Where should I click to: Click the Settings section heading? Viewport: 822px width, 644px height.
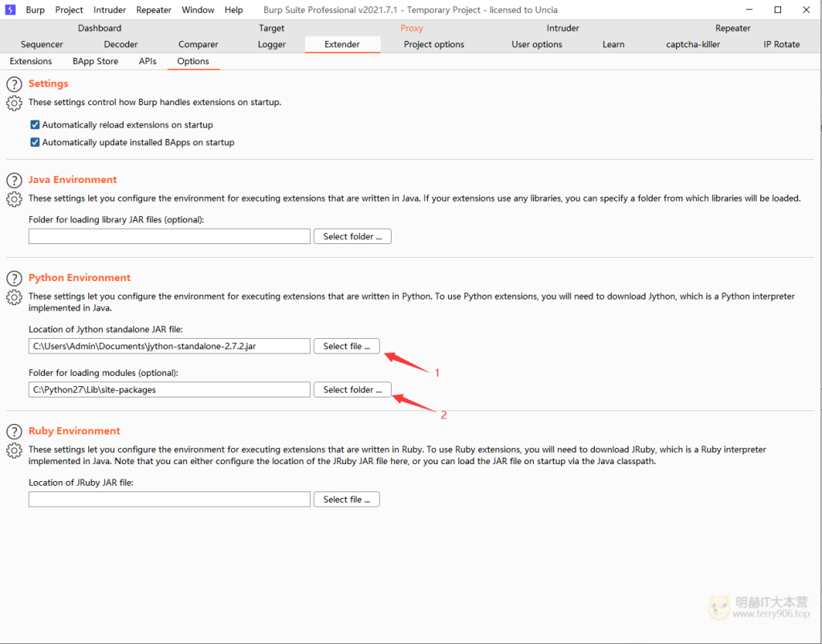48,84
